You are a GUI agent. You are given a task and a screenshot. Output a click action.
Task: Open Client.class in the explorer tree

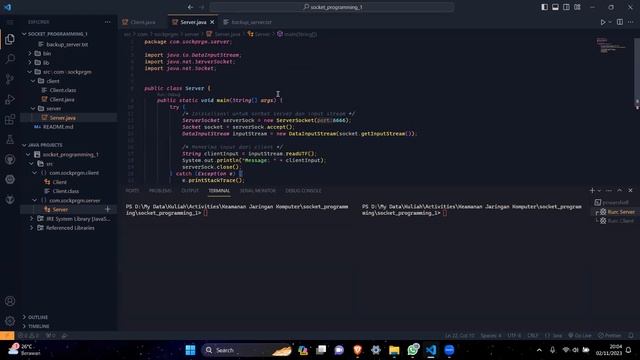pyautogui.click(x=63, y=90)
